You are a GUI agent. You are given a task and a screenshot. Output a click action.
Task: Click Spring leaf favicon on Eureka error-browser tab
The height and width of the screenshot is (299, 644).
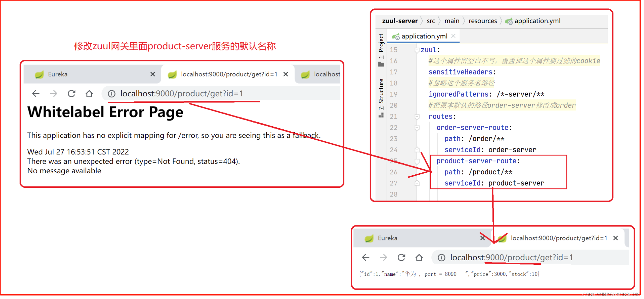point(39,74)
